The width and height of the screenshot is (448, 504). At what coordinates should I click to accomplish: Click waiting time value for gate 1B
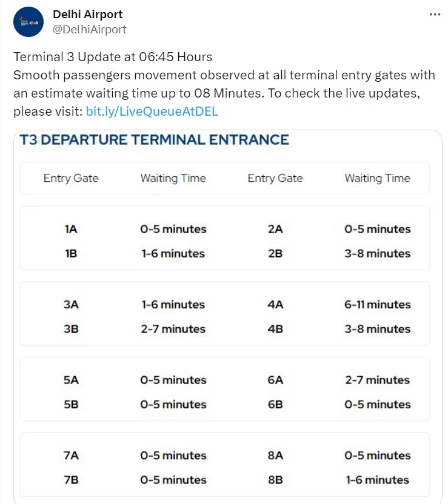point(173,253)
